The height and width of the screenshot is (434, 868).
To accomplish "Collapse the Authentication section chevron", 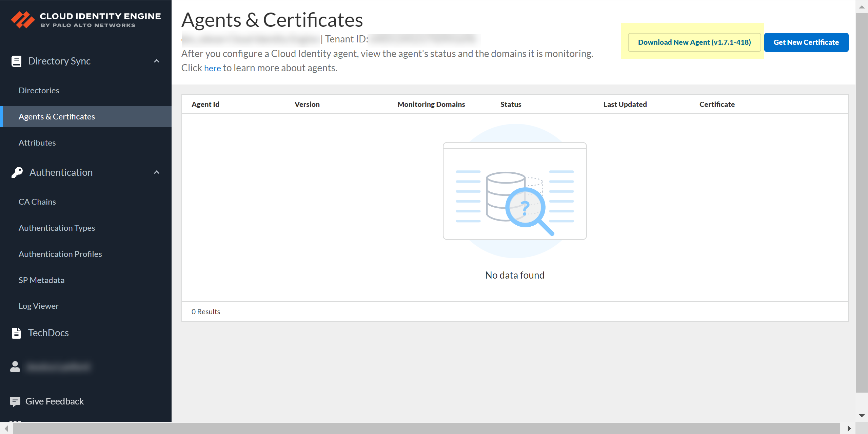I will coord(157,172).
